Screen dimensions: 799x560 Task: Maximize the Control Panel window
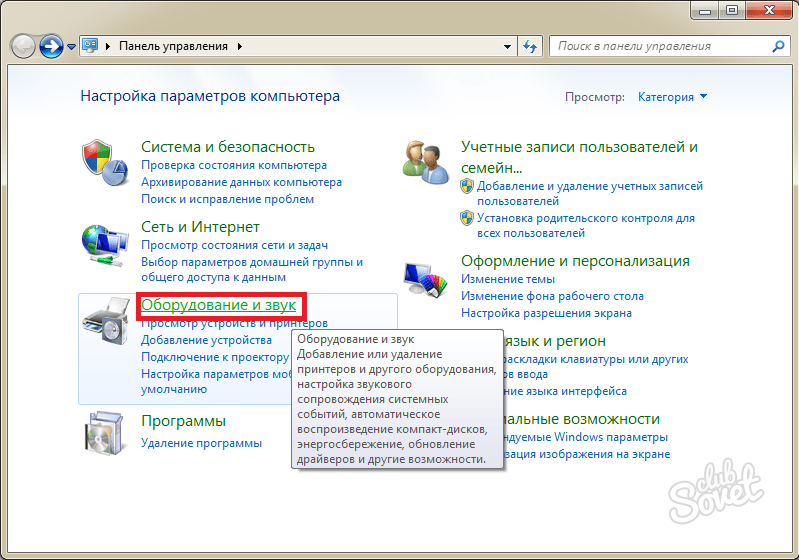point(733,10)
